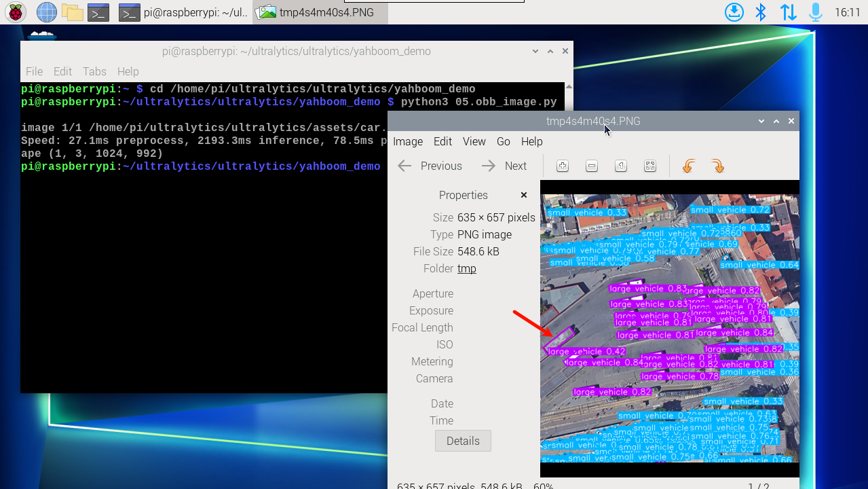Click the microphone tray icon
Screen dimensions: 868x489
coord(815,12)
